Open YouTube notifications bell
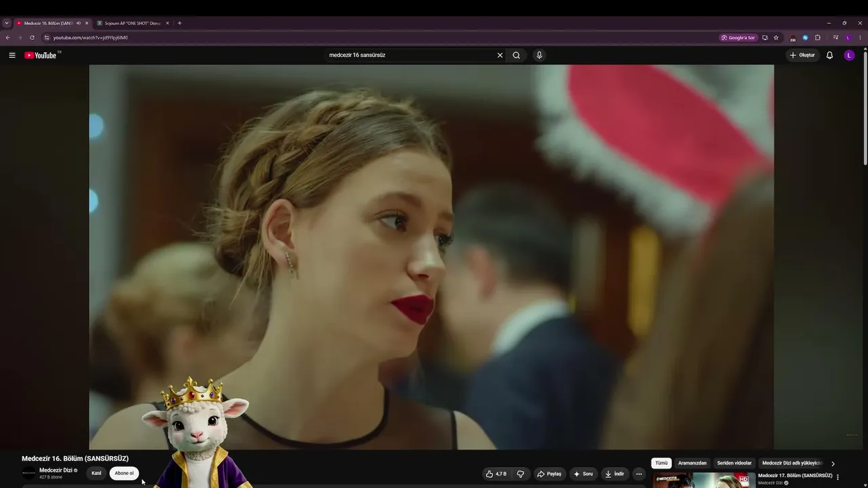The width and height of the screenshot is (868, 488). pyautogui.click(x=829, y=56)
